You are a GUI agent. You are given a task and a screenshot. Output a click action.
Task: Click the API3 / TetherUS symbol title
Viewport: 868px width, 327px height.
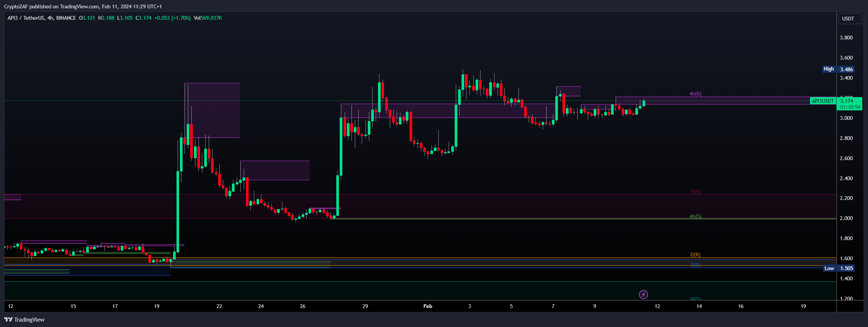[26, 18]
